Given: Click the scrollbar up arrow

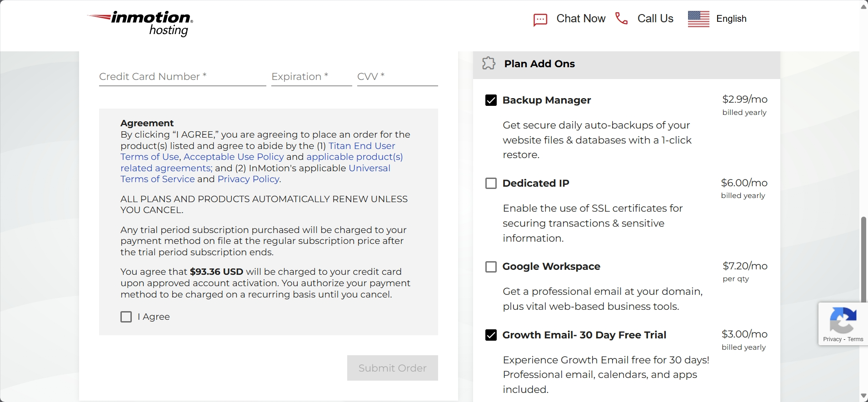Looking at the screenshot, I should click(x=863, y=6).
